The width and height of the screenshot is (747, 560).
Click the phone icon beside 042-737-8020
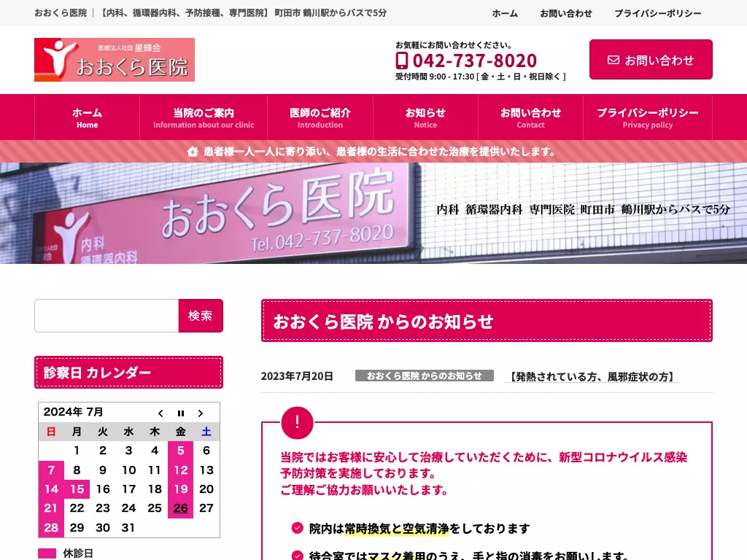[402, 61]
